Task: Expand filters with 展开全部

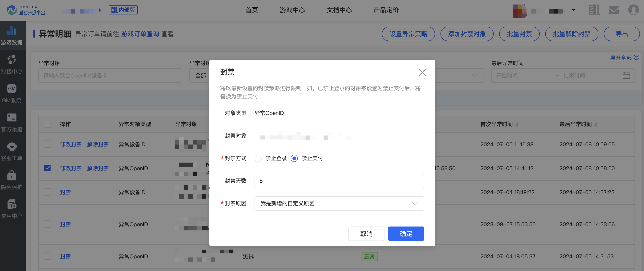Action: click(624, 58)
